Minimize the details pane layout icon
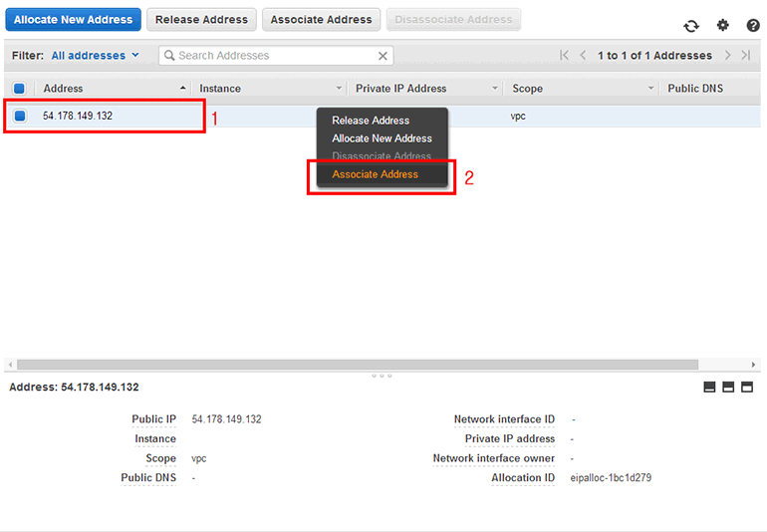 coord(710,388)
